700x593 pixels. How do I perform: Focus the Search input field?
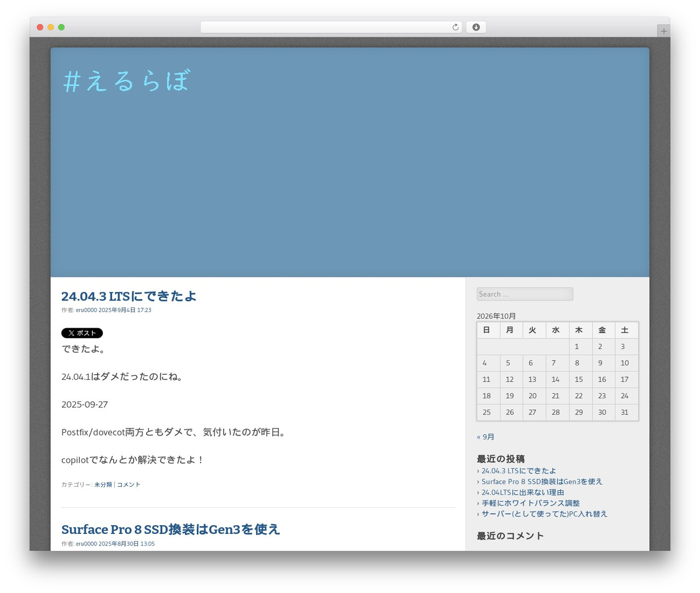(525, 294)
